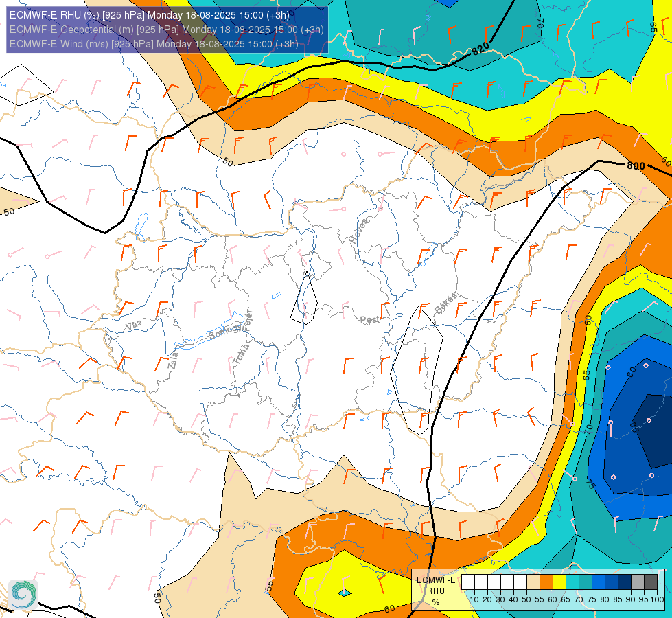
Task: Click the Heves county label
Action: coord(359,231)
